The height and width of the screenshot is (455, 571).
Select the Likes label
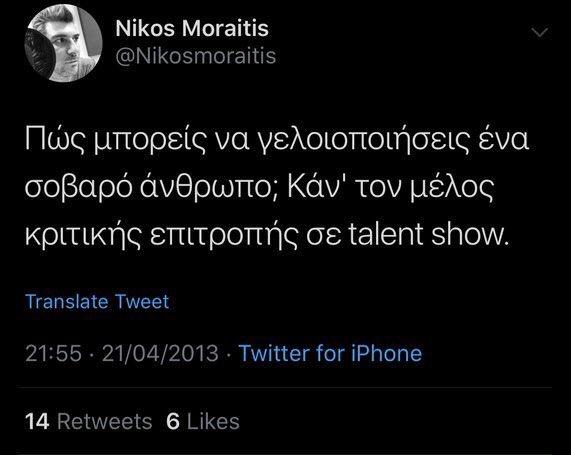point(213,421)
